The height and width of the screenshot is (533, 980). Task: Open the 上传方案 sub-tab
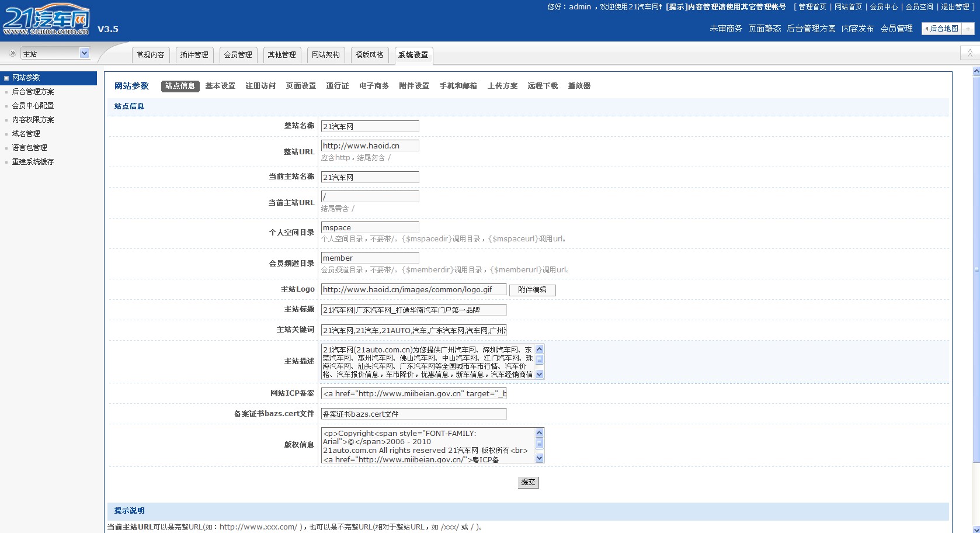[x=502, y=86]
